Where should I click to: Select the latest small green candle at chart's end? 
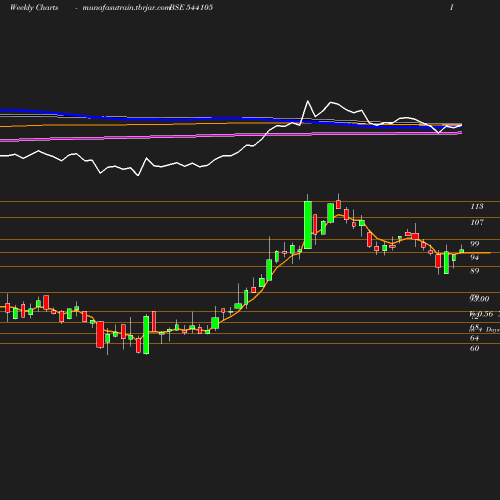coord(462,251)
